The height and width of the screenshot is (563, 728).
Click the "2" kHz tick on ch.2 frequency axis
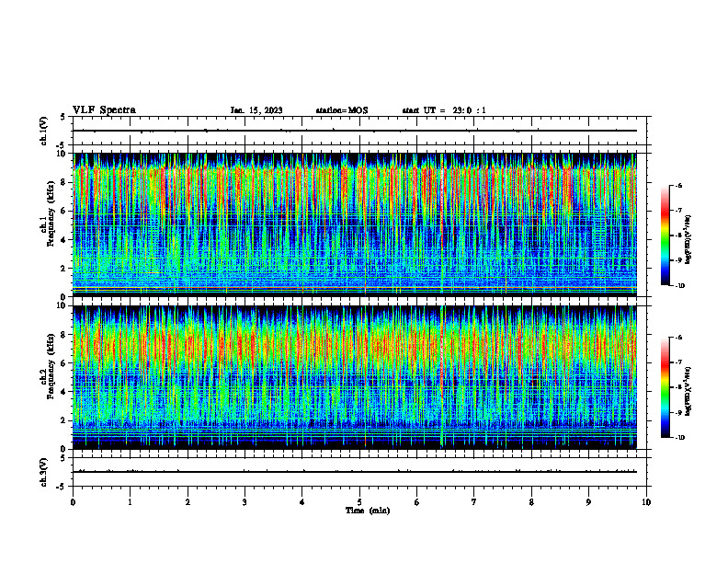(64, 420)
